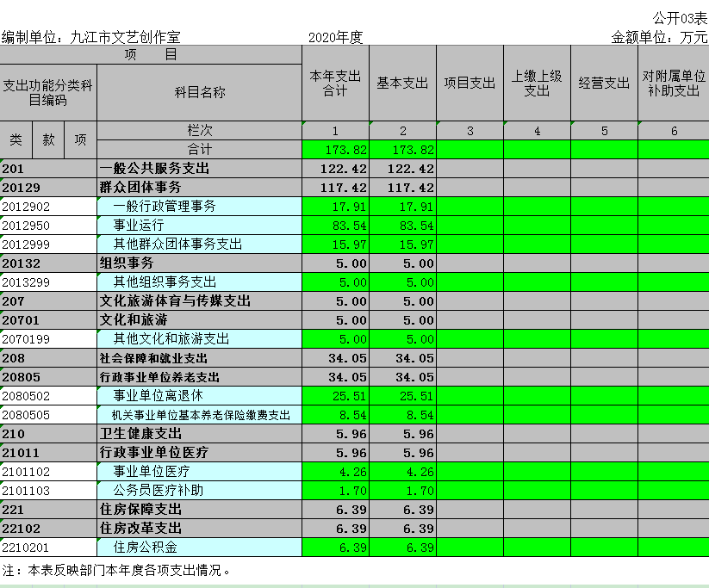Click the 卫生健康支出 row name cell
This screenshot has width=709, height=588.
point(199,433)
